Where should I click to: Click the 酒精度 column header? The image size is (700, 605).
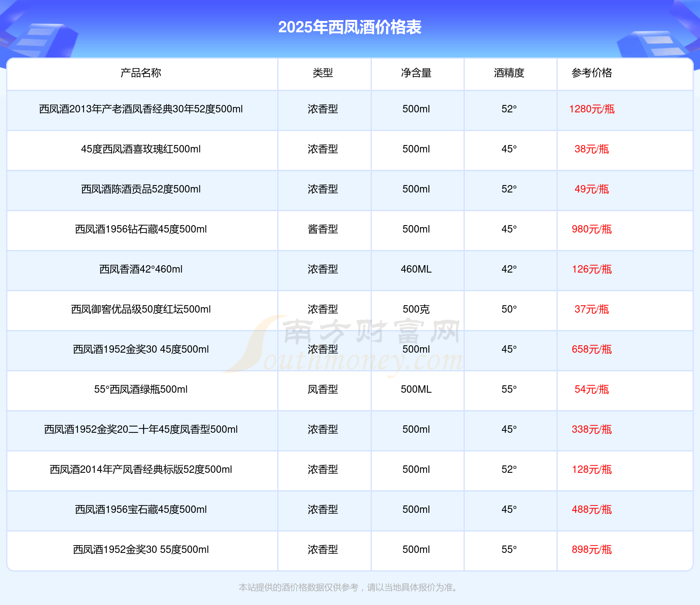pos(509,73)
